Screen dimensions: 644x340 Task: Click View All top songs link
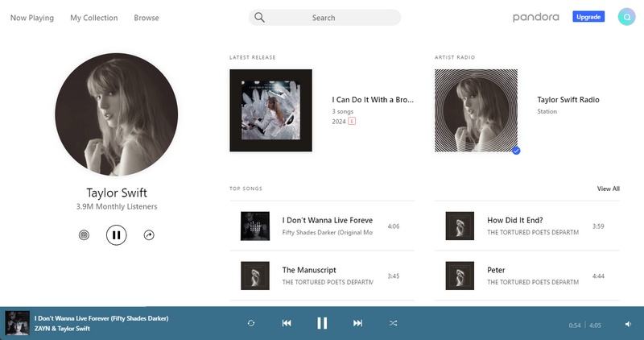click(608, 189)
